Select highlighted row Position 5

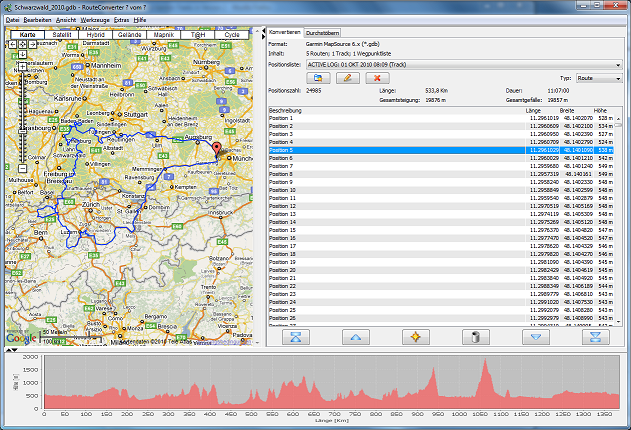click(441, 150)
